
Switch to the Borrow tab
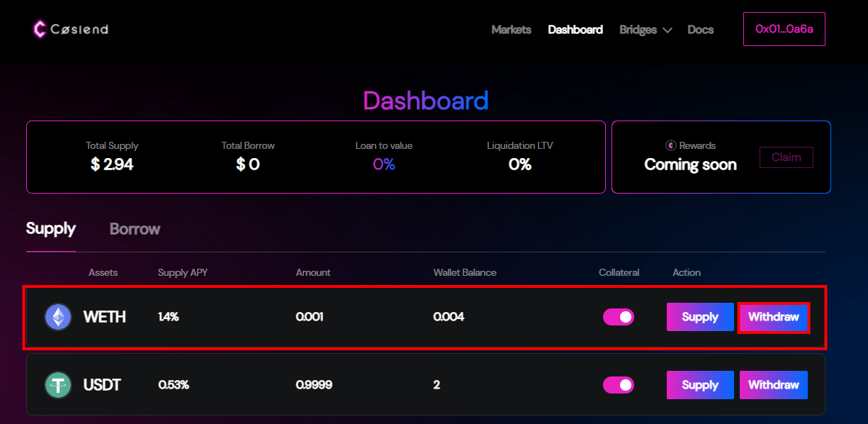135,229
